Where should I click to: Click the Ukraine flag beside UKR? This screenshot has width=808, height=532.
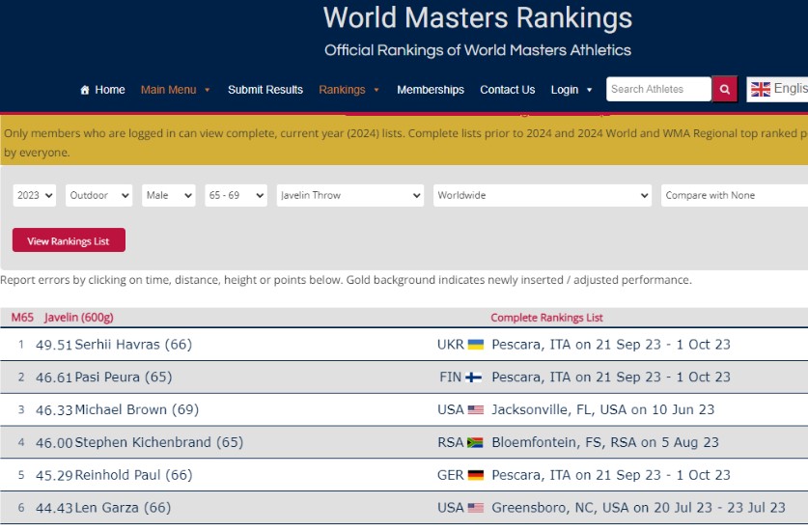(475, 345)
